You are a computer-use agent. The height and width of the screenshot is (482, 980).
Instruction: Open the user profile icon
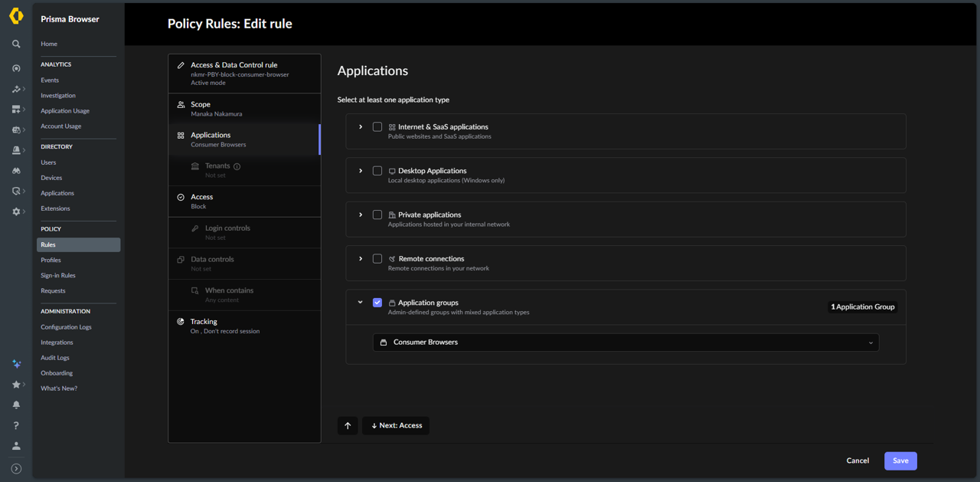point(16,446)
